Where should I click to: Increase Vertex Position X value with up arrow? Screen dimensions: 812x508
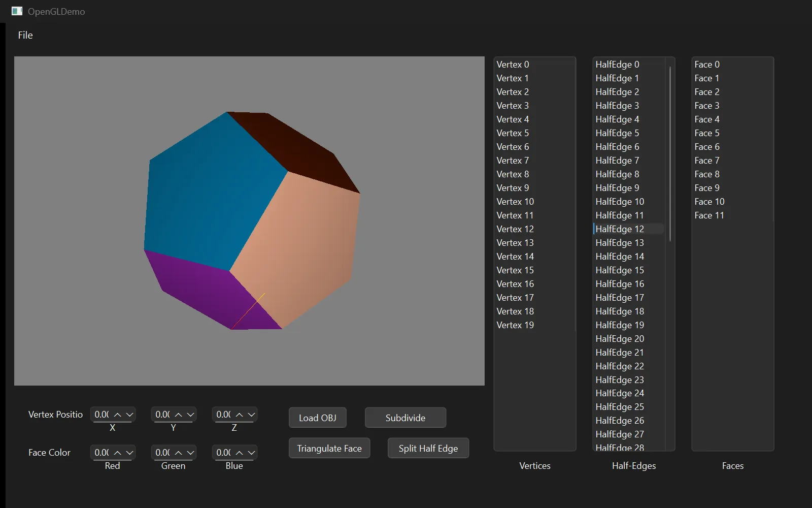point(118,415)
